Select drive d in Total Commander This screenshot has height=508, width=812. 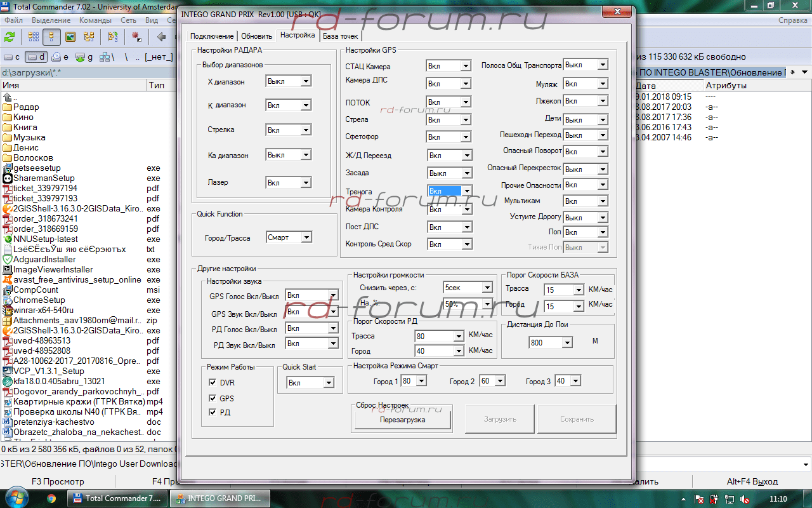(x=37, y=57)
